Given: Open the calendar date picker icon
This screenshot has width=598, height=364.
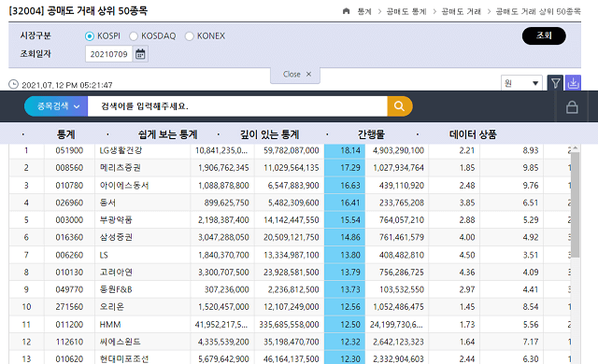Looking at the screenshot, I should [140, 54].
